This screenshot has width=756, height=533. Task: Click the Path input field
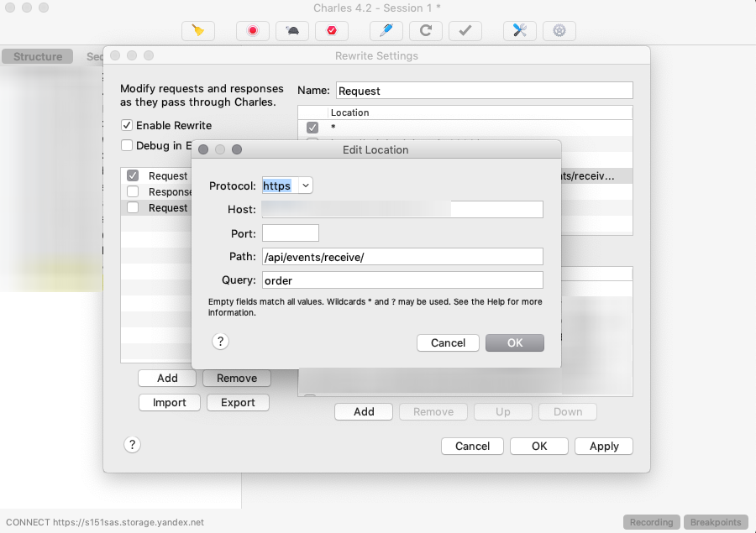point(402,257)
